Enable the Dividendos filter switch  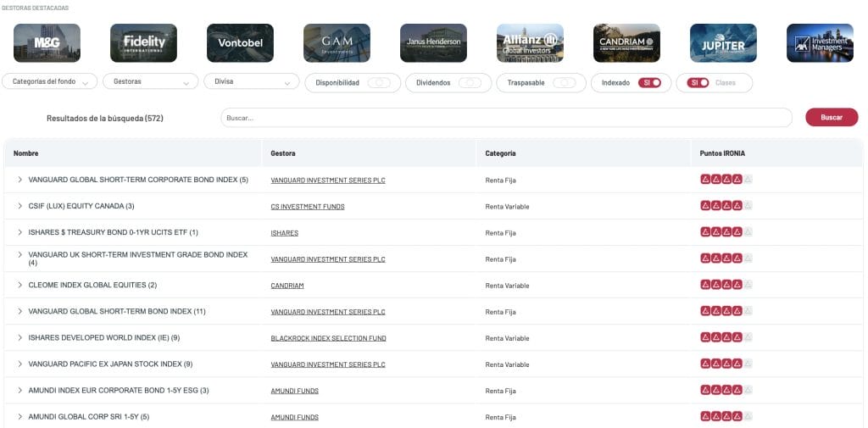470,83
